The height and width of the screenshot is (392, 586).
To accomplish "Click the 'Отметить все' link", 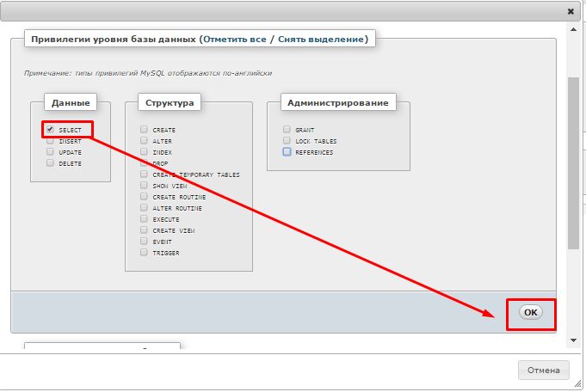I will coord(235,40).
